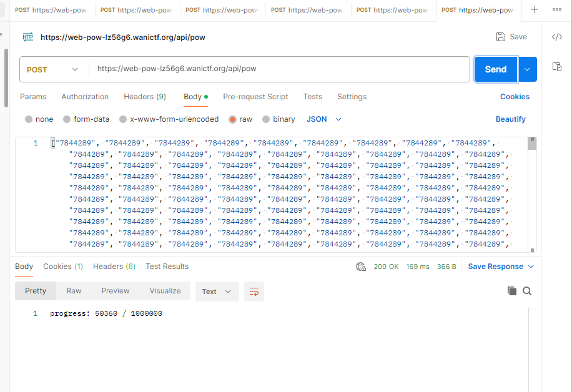Screen dimensions: 572x392
Task: Open the response Headers (6) tab
Action: [114, 267]
